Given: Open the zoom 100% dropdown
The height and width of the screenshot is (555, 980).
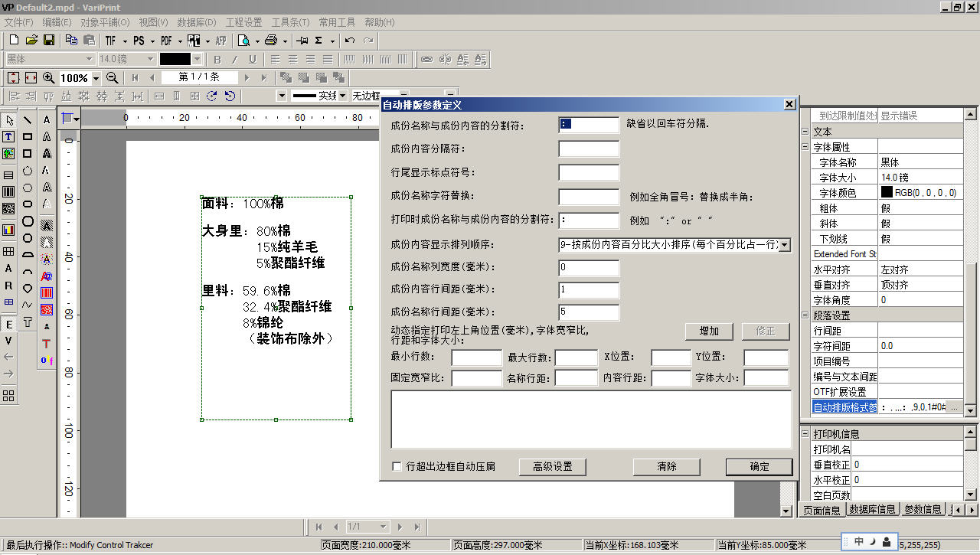Looking at the screenshot, I should (96, 78).
